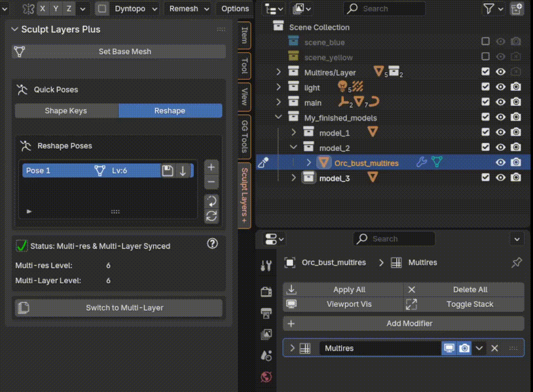Click Set Base Mesh button
Image resolution: width=533 pixels, height=392 pixels.
click(x=119, y=52)
